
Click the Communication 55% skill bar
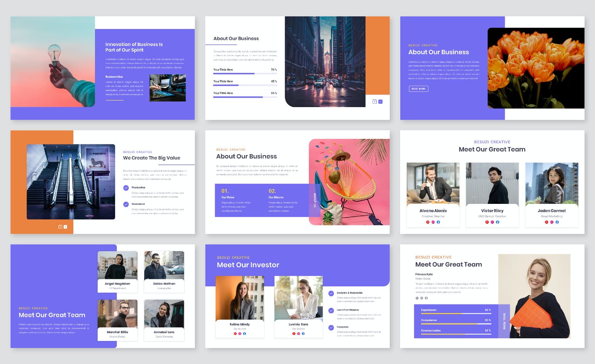[456, 334]
